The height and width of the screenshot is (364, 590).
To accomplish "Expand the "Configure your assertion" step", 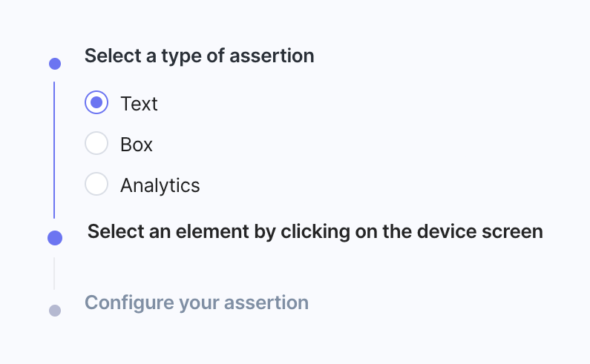I will pyautogui.click(x=196, y=302).
